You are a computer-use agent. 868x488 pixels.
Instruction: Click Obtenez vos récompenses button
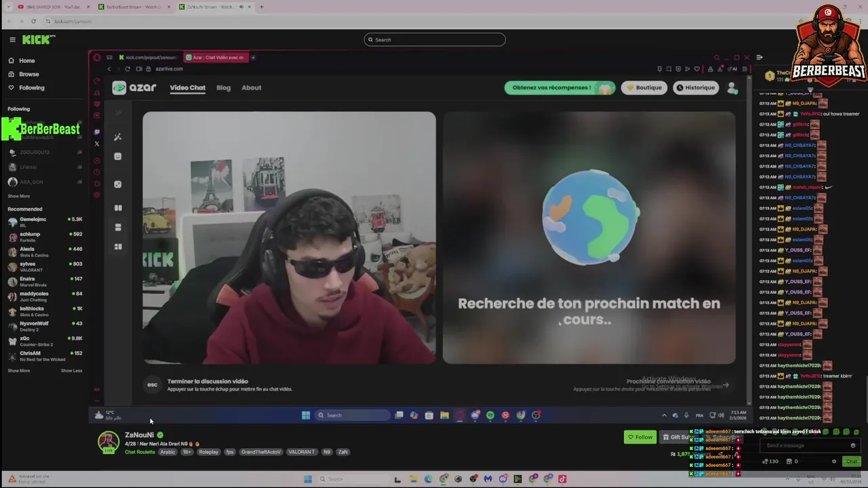(559, 87)
